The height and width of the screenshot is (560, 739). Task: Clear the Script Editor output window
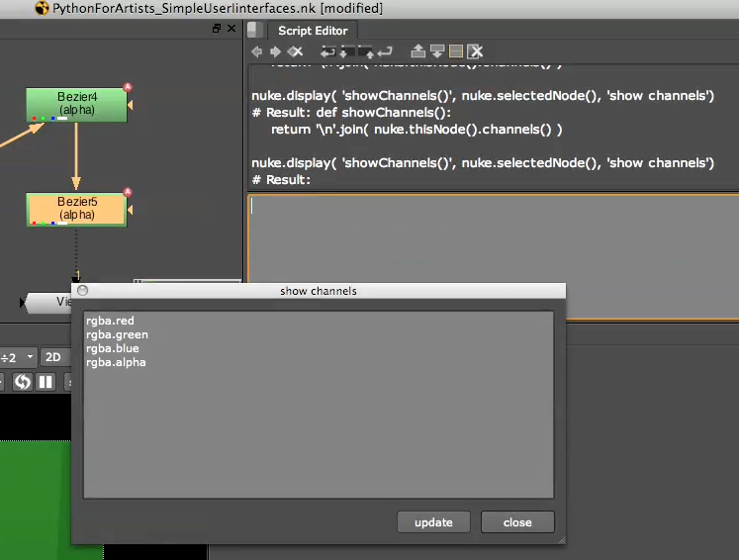click(x=475, y=51)
